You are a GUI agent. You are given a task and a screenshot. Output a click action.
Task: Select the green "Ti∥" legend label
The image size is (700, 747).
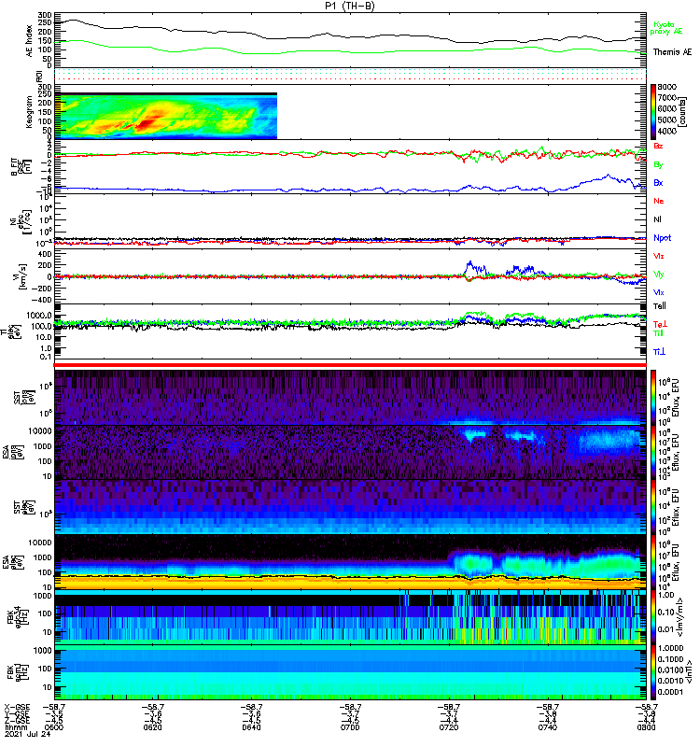tap(658, 333)
